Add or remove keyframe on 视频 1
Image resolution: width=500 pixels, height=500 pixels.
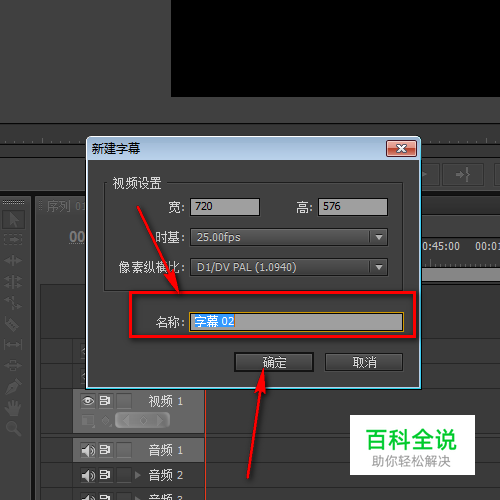[143, 420]
